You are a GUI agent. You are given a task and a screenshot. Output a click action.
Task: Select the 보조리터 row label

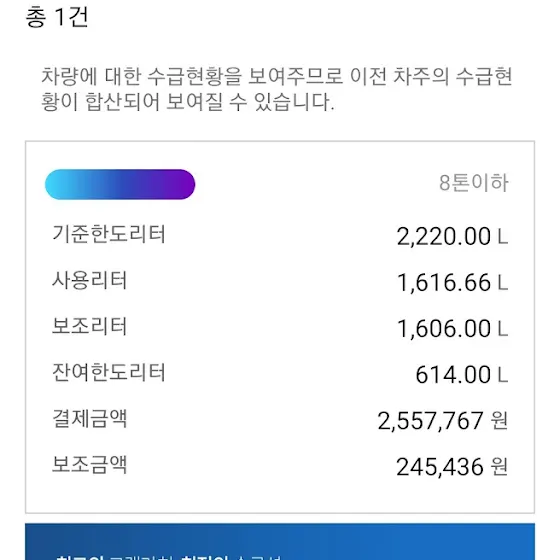[x=89, y=326]
